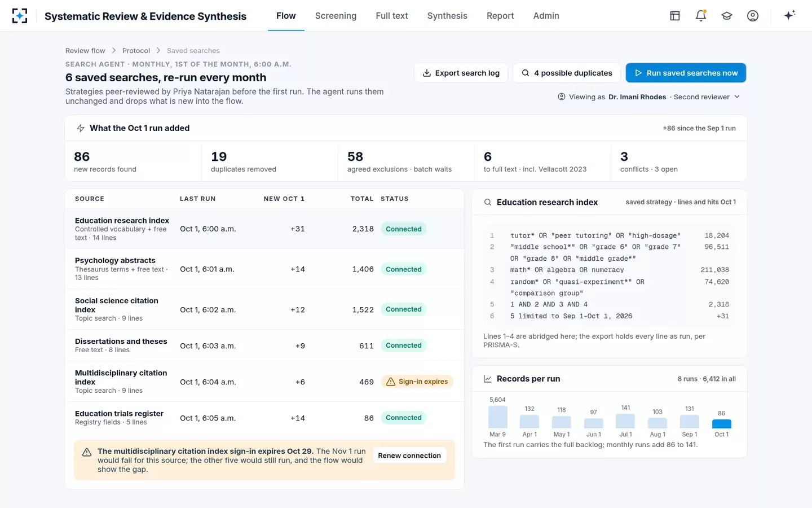
Task: Go to Protocol breadcrumb
Action: 136,51
